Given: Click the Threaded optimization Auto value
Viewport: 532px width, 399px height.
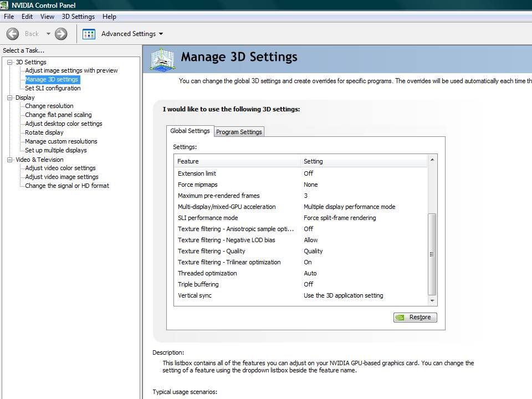Looking at the screenshot, I should (x=310, y=273).
